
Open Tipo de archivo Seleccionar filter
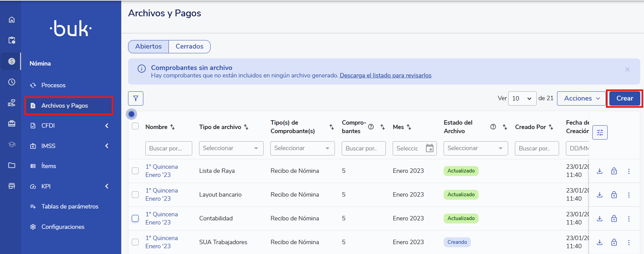pyautogui.click(x=231, y=148)
